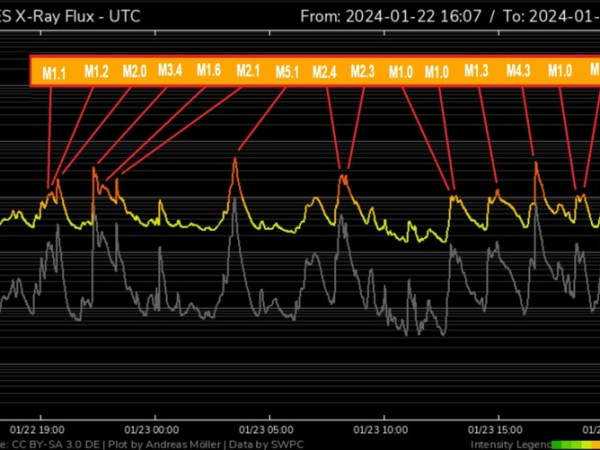Click the M2.1 flare label
Viewport: 600px width, 450px height.
coord(247,71)
